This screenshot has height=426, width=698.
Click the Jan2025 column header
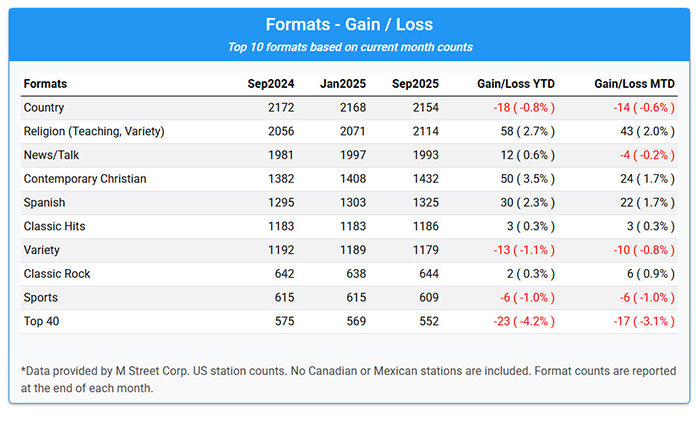pyautogui.click(x=343, y=83)
